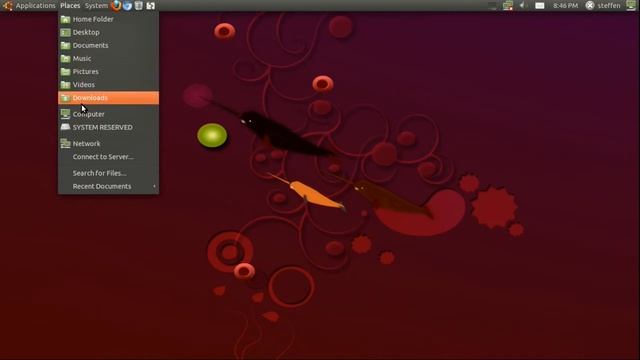Open Home Folder from Places menu

[108, 19]
